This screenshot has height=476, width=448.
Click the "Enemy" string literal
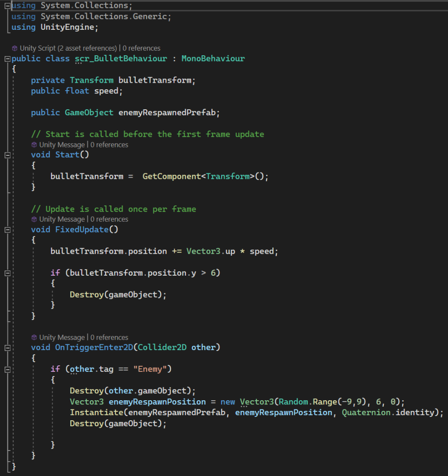point(151,369)
